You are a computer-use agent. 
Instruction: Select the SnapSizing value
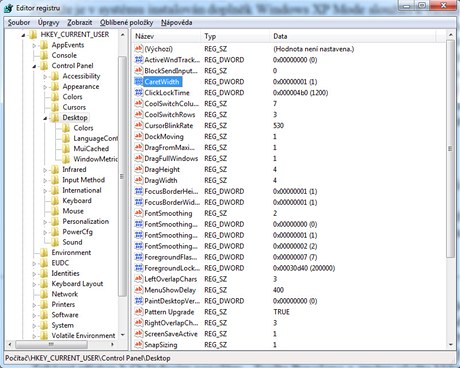click(x=161, y=345)
